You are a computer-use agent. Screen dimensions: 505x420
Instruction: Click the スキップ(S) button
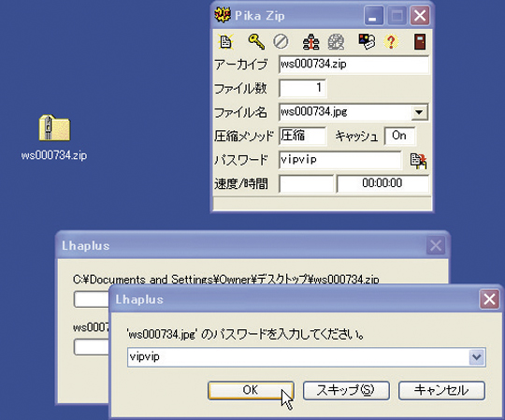(x=346, y=390)
